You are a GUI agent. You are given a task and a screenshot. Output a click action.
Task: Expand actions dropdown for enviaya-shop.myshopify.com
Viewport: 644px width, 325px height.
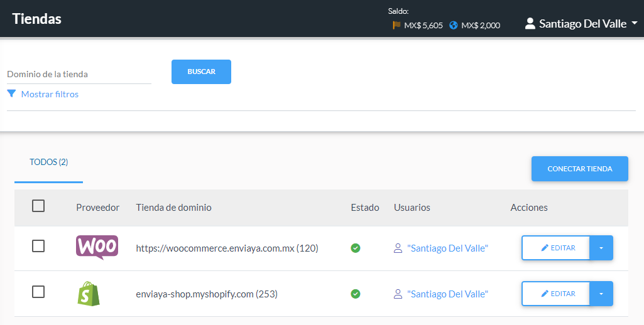(601, 294)
